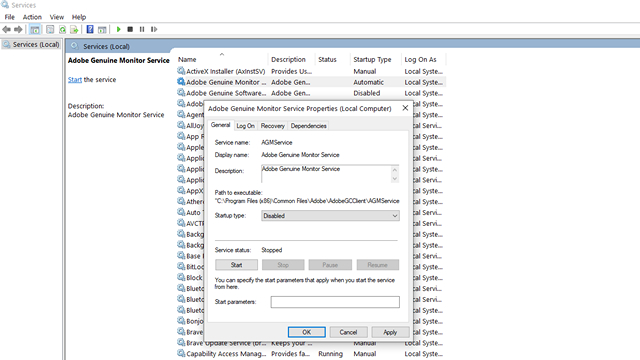
Task: Select the Adobe Genuine Monitor service row
Action: [x=311, y=82]
